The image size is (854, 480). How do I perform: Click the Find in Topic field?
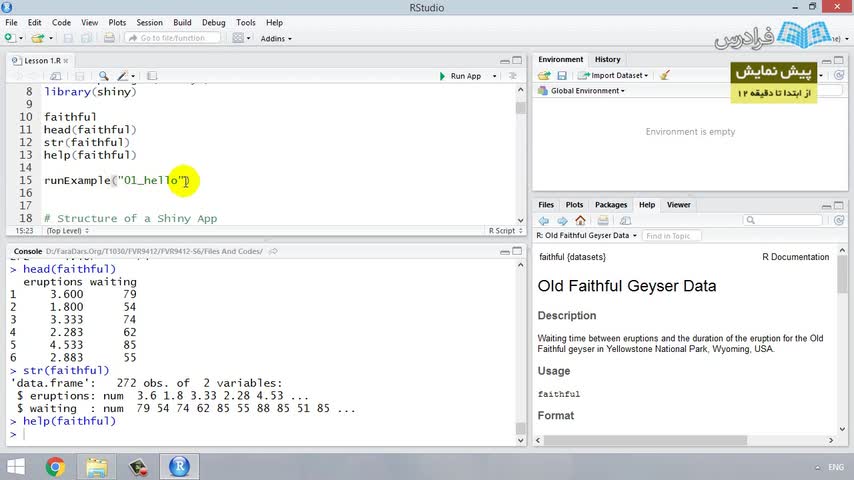point(671,236)
